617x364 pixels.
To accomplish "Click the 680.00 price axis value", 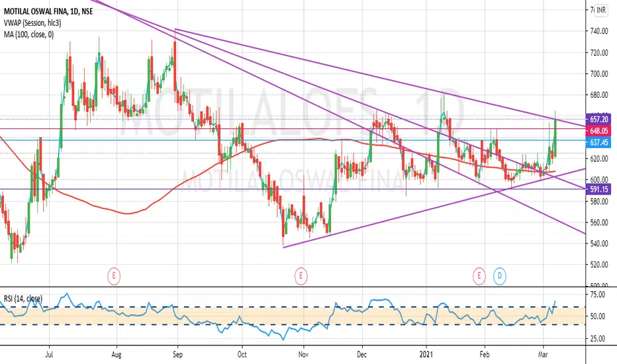I will pyautogui.click(x=599, y=95).
